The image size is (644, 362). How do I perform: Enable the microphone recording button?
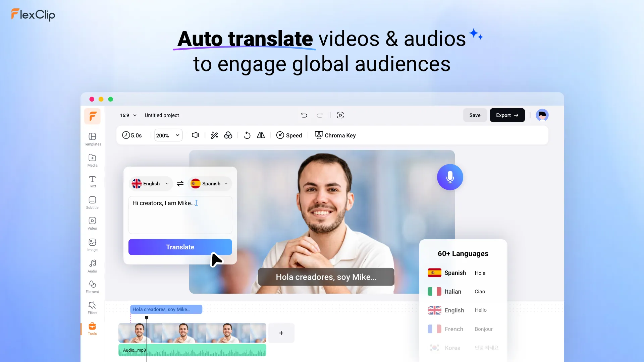pyautogui.click(x=449, y=177)
